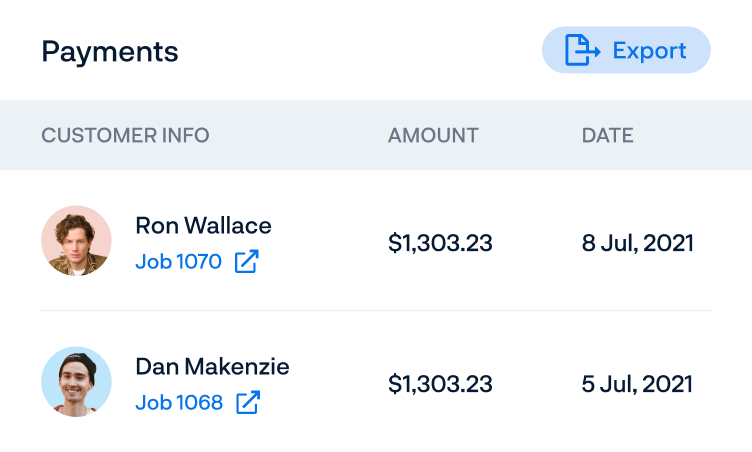Click empty header bar space right of Date

pos(690,135)
